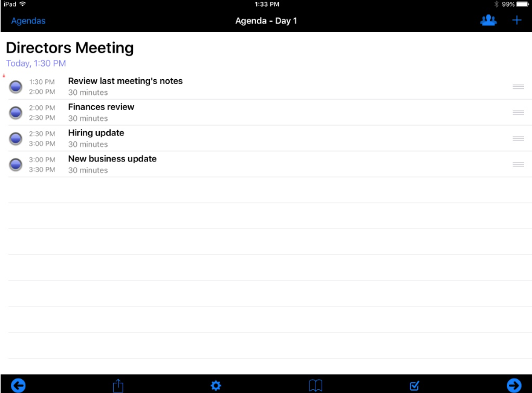The image size is (532, 393).
Task: Open settings gear in bottom toolbar
Action: 216,386
